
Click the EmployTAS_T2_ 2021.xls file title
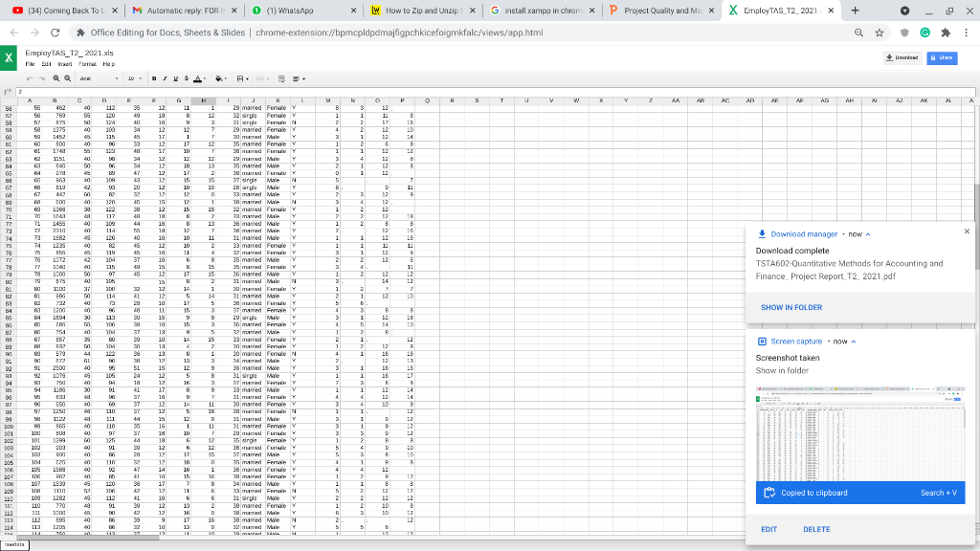69,54
